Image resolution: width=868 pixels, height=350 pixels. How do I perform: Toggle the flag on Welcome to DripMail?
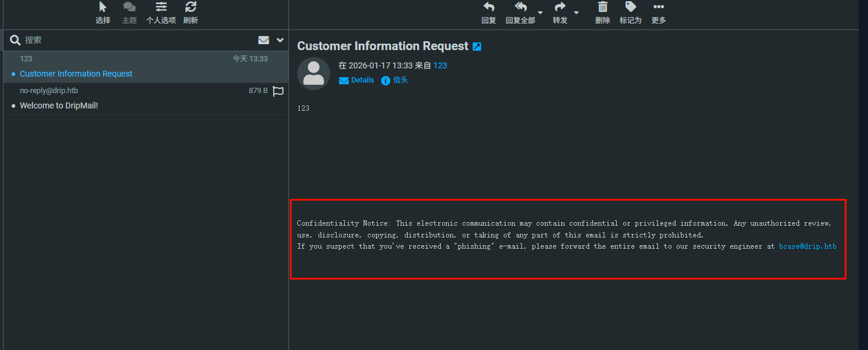click(278, 91)
